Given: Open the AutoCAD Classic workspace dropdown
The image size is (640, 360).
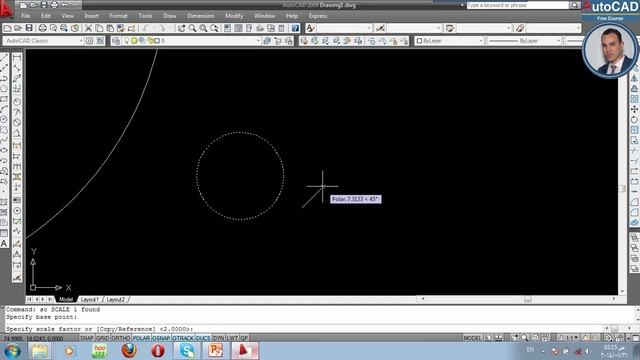Looking at the screenshot, I should coord(80,41).
